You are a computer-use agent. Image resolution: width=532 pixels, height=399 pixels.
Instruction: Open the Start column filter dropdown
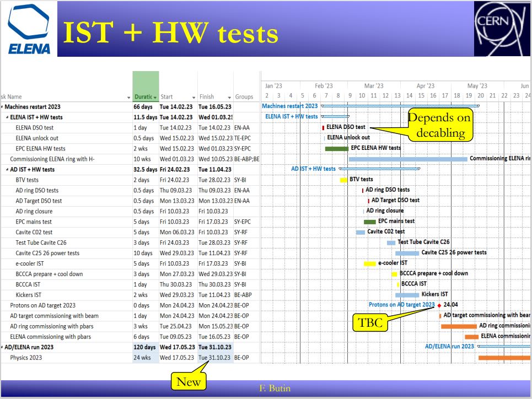click(x=194, y=98)
